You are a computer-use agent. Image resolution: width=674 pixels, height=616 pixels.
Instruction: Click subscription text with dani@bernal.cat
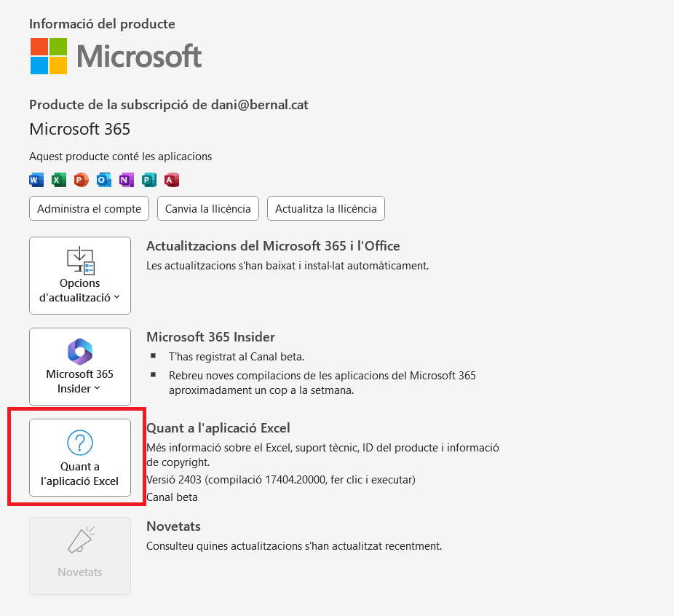[169, 105]
